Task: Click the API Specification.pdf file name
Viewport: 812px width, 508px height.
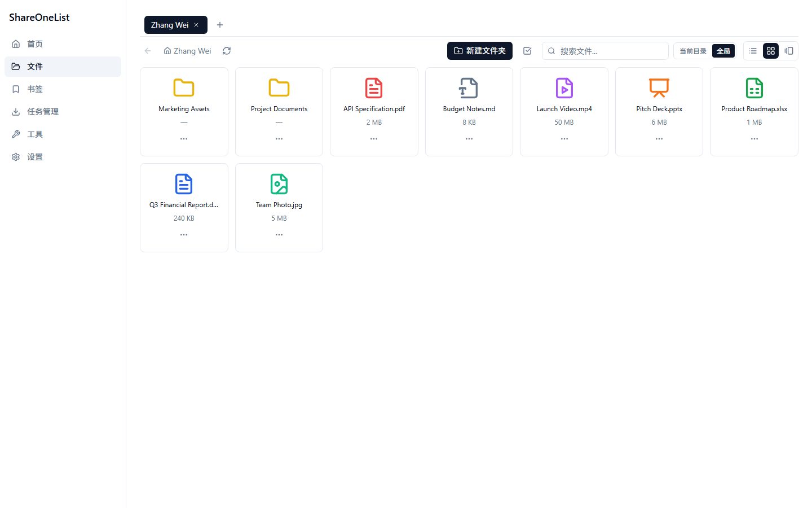Action: point(374,109)
